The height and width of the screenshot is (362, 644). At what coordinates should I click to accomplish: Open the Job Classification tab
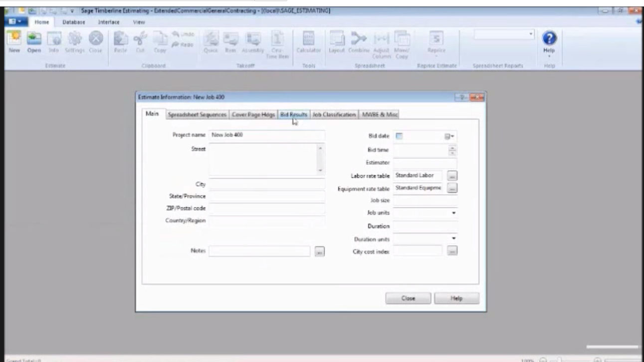pos(334,114)
